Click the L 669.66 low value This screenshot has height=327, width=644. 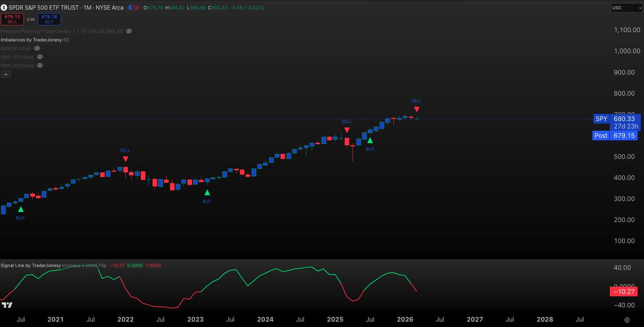tap(197, 8)
